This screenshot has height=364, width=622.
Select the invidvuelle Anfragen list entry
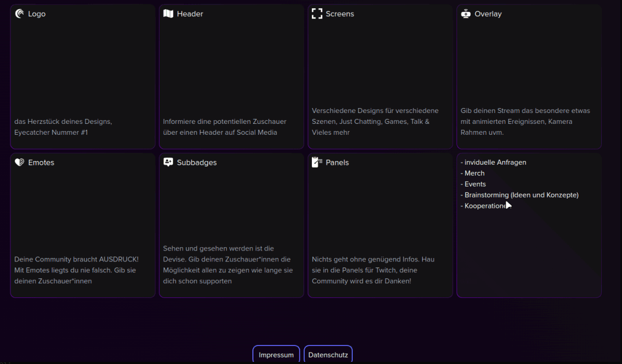coord(494,162)
